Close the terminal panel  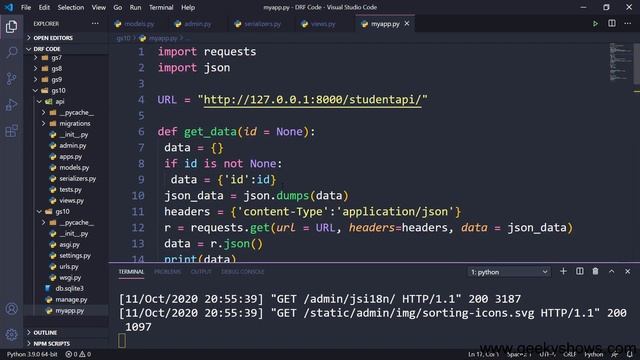(x=627, y=271)
